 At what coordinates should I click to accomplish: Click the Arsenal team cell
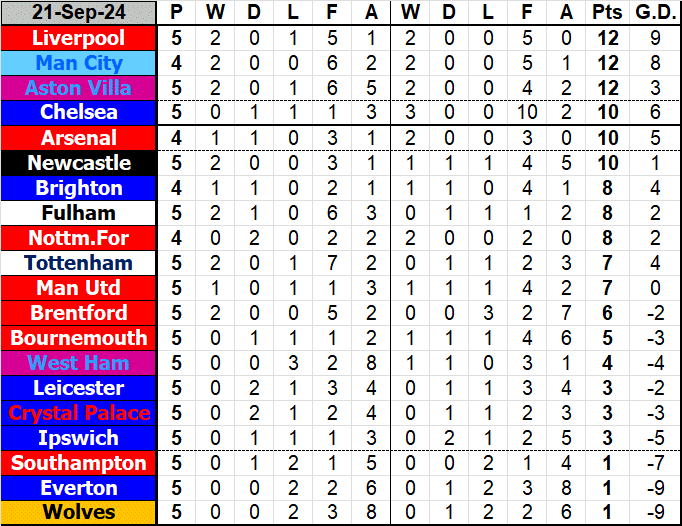pyautogui.click(x=79, y=138)
